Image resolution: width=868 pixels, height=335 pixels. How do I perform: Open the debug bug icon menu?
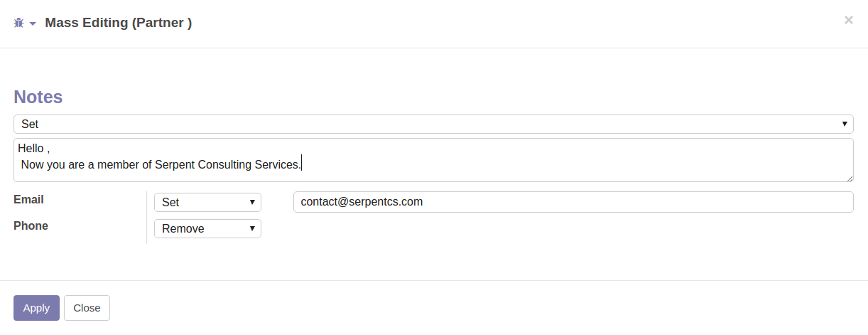click(19, 23)
